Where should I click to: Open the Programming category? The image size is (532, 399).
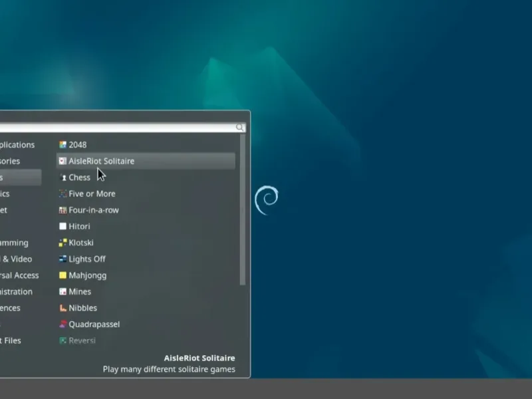coord(21,243)
